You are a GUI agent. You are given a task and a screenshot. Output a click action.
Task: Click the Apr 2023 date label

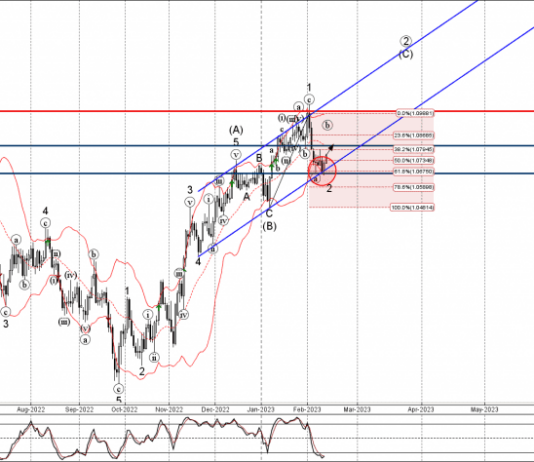click(421, 410)
